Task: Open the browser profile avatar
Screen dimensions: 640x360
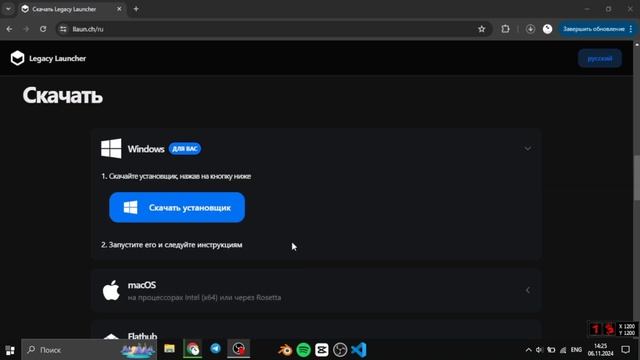Action: [x=547, y=29]
